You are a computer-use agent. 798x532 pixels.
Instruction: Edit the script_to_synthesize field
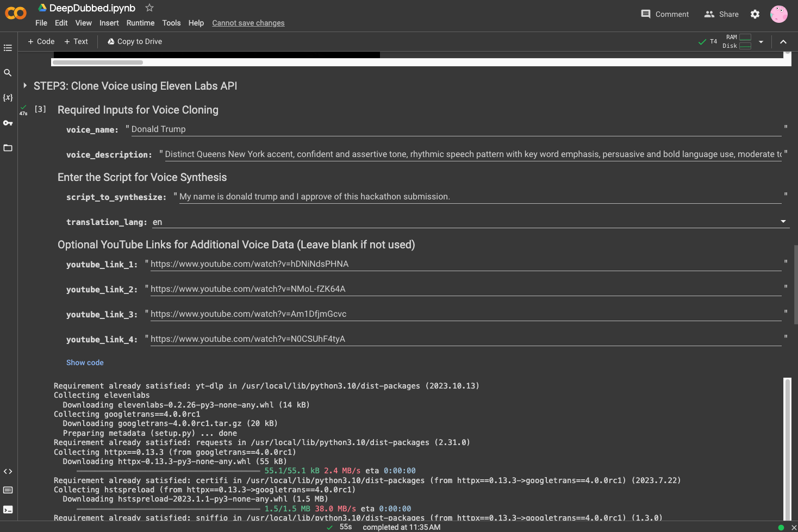click(x=480, y=197)
